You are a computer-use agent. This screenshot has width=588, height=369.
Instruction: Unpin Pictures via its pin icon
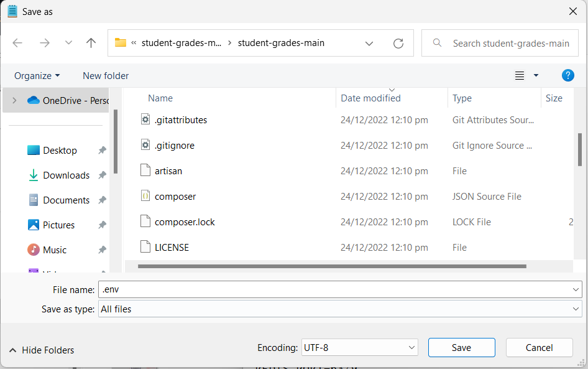click(x=102, y=225)
